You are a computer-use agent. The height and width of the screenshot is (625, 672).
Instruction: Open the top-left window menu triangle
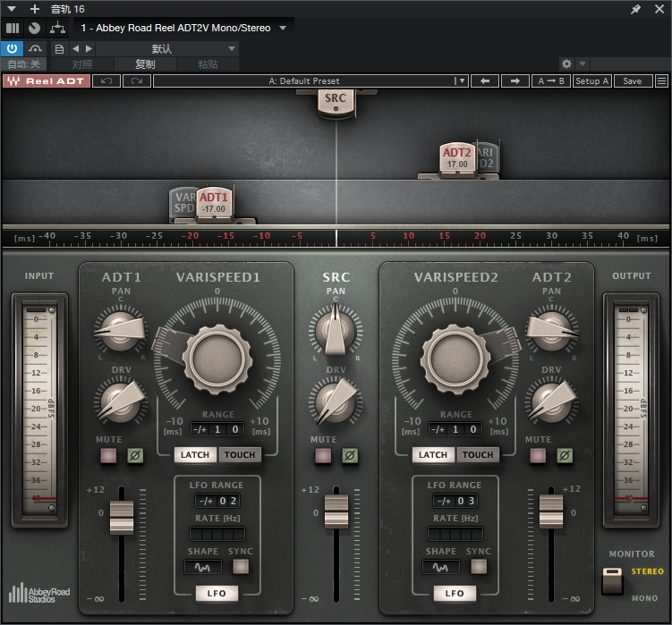(12, 9)
